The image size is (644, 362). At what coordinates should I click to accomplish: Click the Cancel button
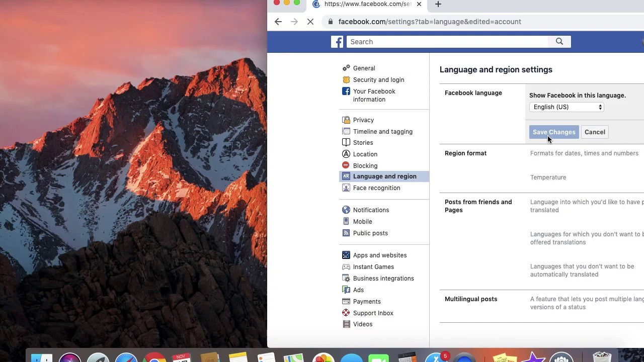coord(595,132)
